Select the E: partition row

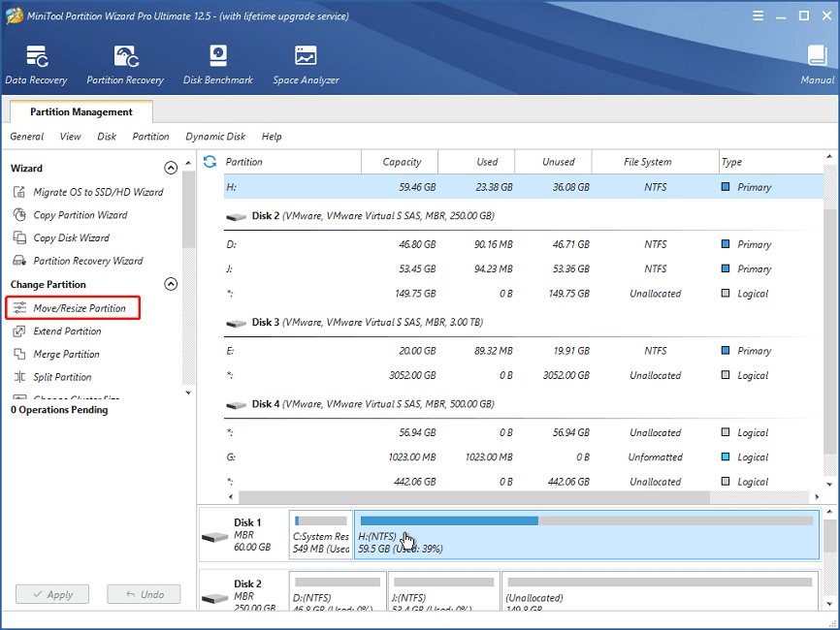[524, 351]
